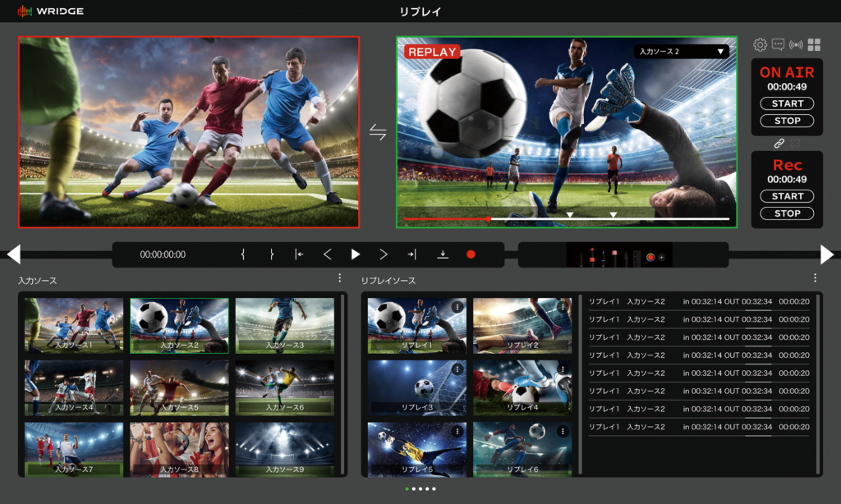Viewport: 841px width, 504px height.
Task: Click the swap arrows between preview monitors
Action: [x=378, y=133]
